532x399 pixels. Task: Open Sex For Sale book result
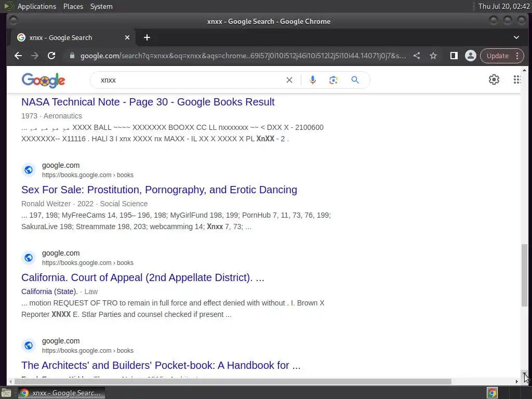point(159,190)
